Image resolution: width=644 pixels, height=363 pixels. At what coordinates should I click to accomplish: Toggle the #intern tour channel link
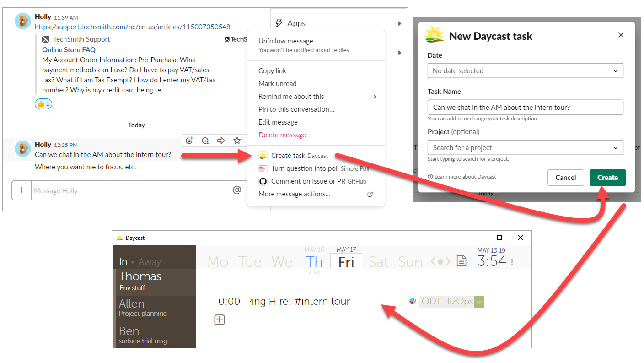coord(322,301)
